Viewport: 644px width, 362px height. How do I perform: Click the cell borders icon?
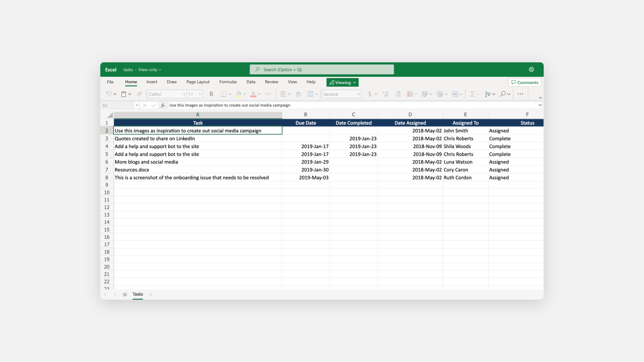pyautogui.click(x=223, y=94)
